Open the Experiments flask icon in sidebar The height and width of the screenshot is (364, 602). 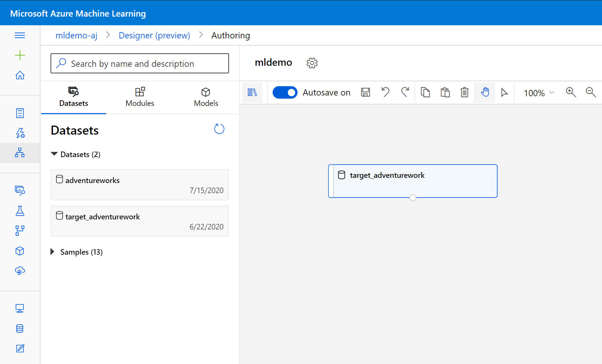point(20,211)
